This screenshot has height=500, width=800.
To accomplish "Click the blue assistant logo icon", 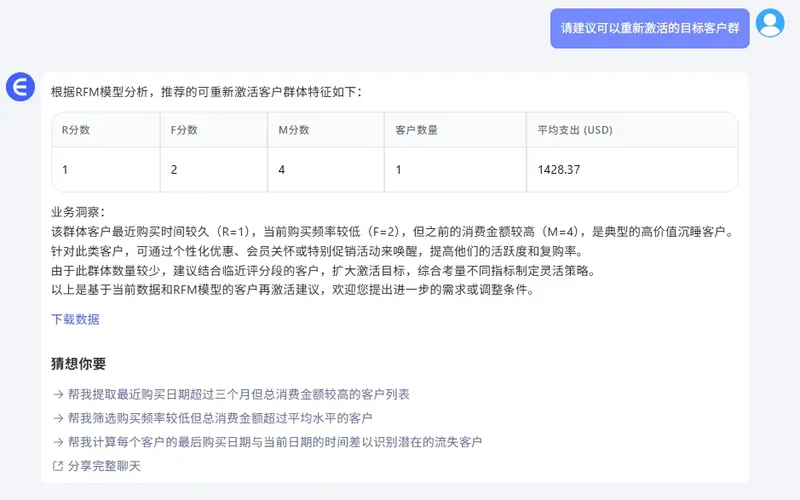I will [20, 88].
